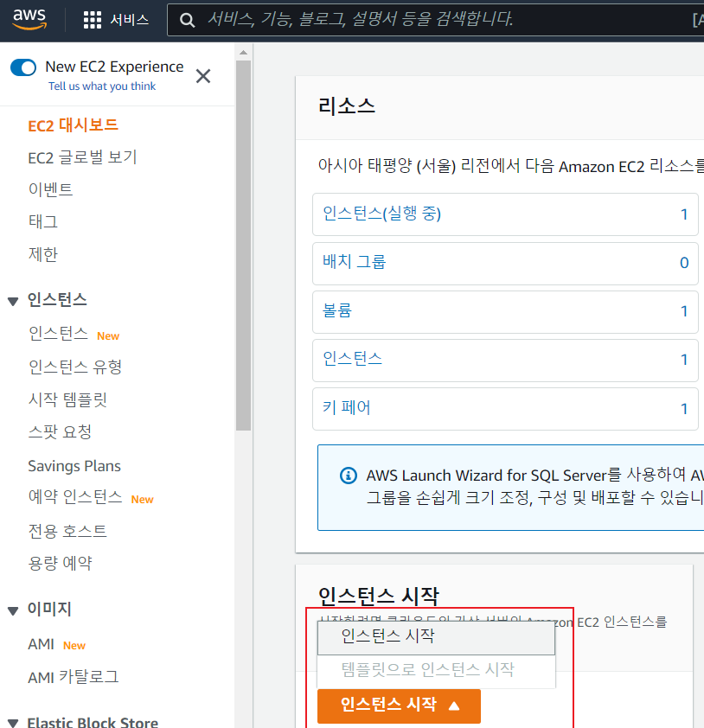The height and width of the screenshot is (728, 704).
Task: Open 배치 그룹 resource card
Action: (505, 263)
